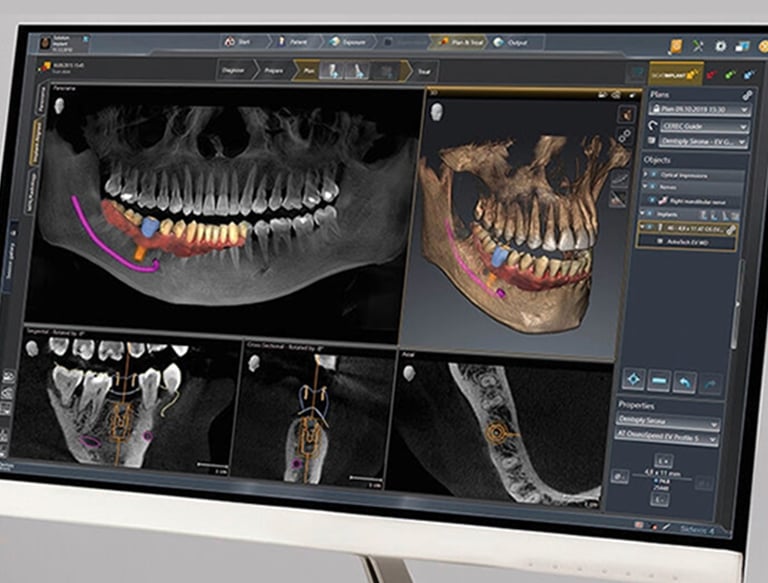Screen dimensions: 768x583
Task: Open the AT OsseoSpeed EV Profile dropdown
Action: coord(666,437)
